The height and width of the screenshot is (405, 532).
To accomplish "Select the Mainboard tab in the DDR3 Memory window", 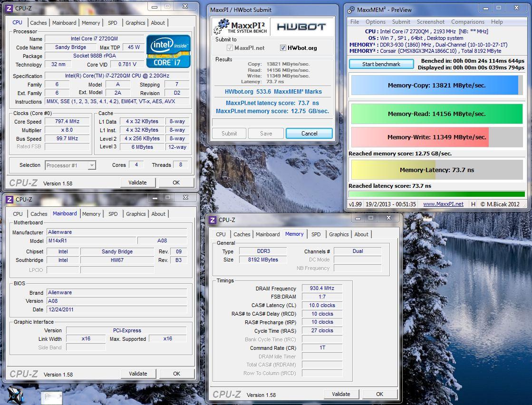I will click(268, 234).
